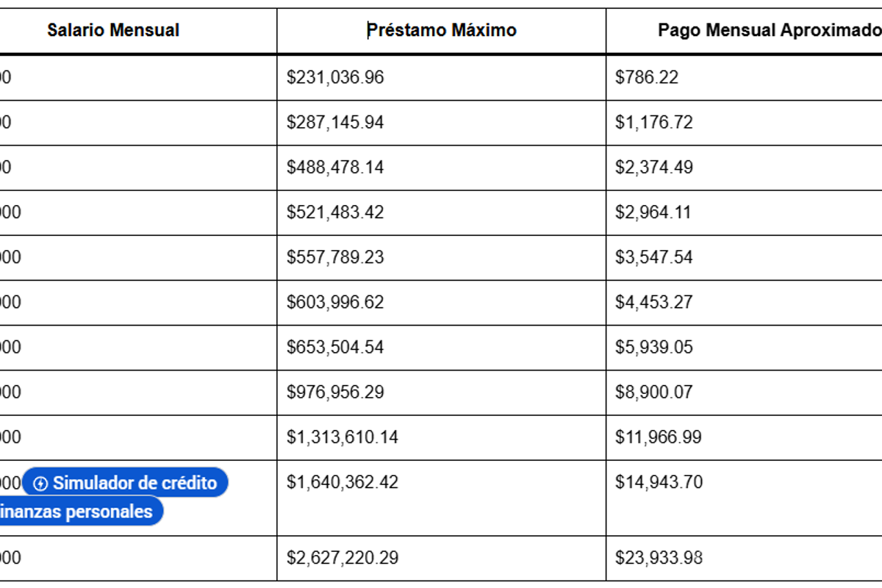Click the $521,483.42 loan value
Viewport: 882px width, 588px height.
[335, 212]
